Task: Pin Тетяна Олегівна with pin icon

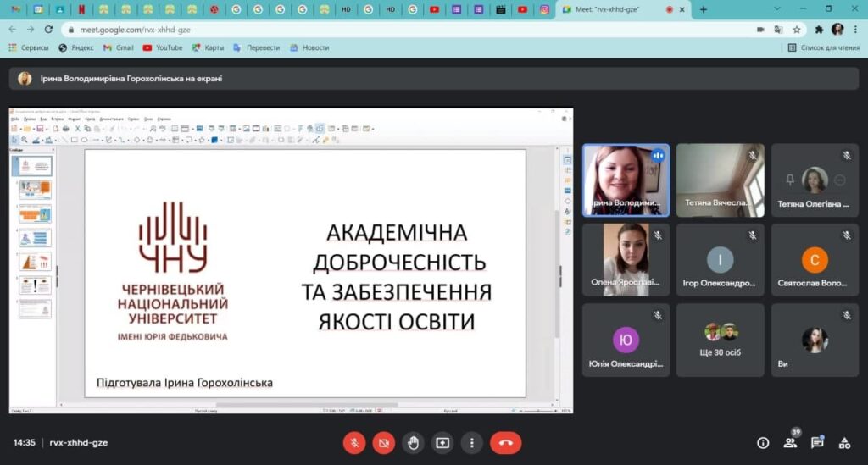Action: click(790, 180)
